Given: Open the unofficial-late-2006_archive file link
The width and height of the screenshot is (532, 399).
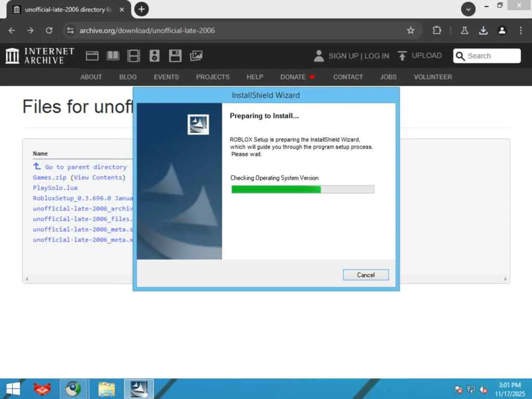Looking at the screenshot, I should tap(83, 208).
